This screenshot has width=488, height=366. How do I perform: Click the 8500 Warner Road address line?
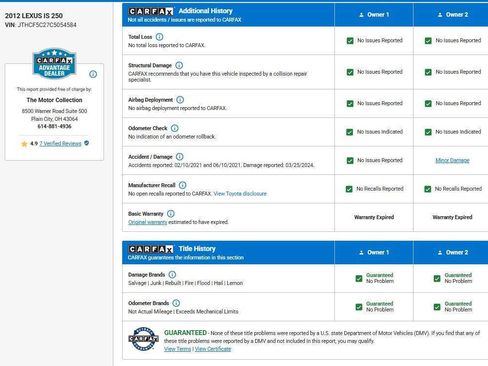tap(54, 111)
